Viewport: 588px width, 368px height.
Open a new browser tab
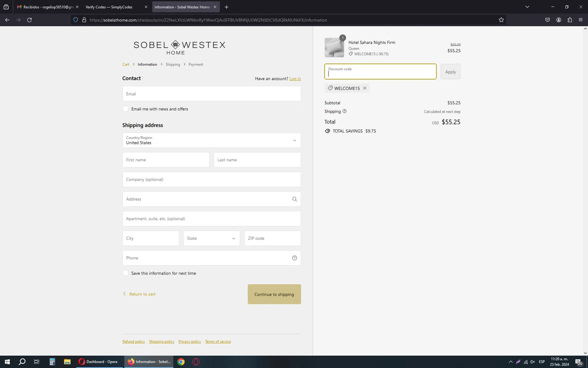coord(226,7)
